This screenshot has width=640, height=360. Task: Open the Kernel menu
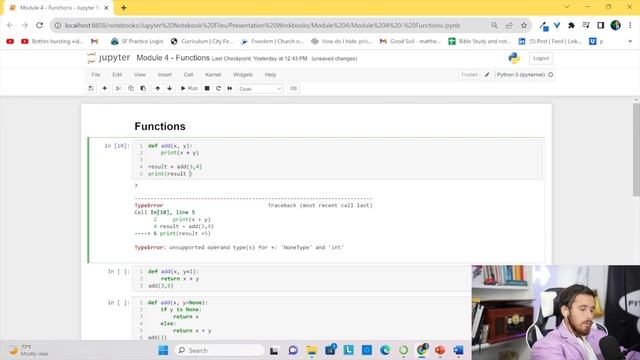click(213, 75)
